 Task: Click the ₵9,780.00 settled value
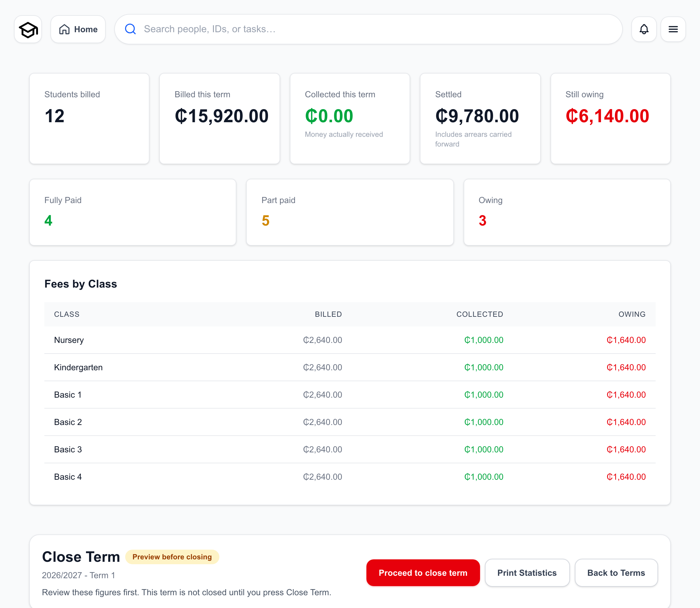click(x=477, y=116)
